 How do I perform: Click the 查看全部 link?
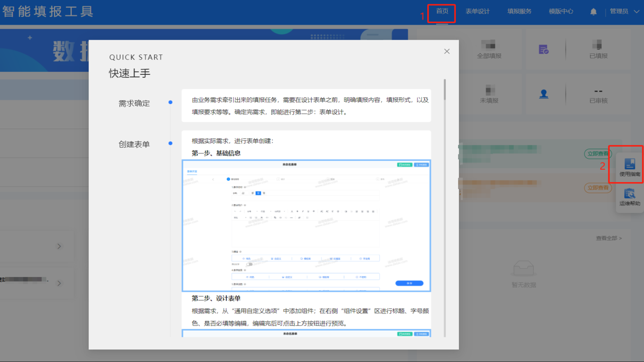609,238
